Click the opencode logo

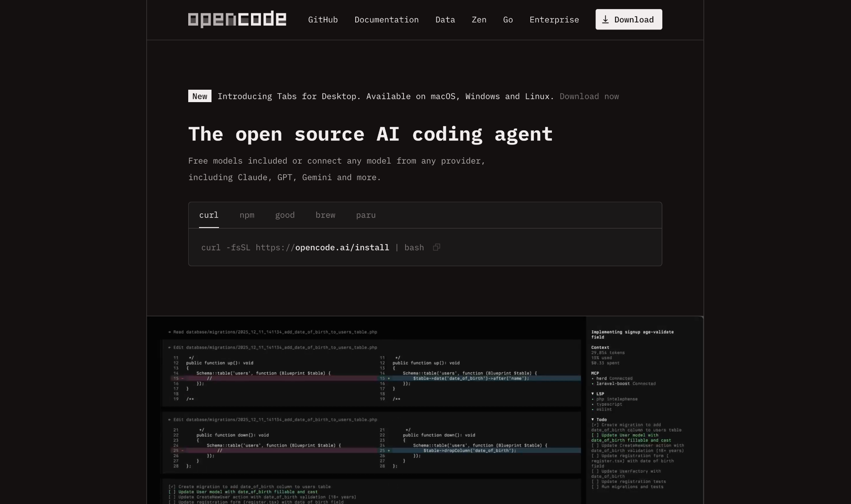pos(237,19)
